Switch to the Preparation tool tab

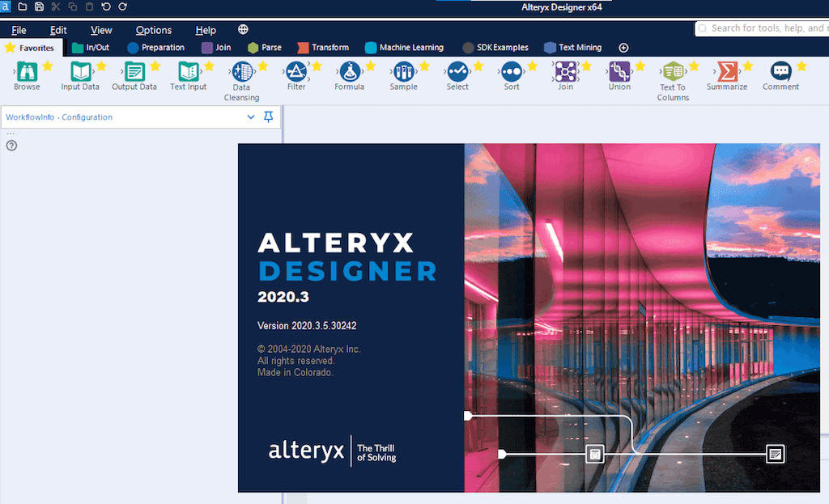(x=156, y=48)
